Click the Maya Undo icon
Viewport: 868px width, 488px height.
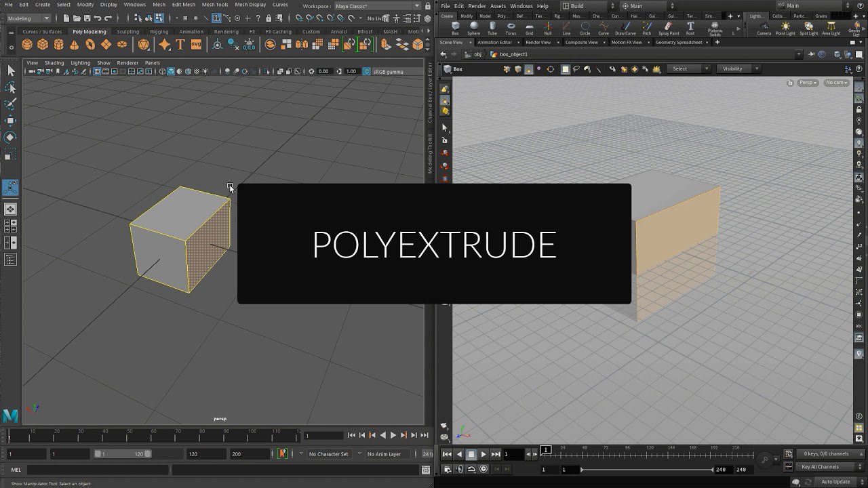click(x=98, y=18)
